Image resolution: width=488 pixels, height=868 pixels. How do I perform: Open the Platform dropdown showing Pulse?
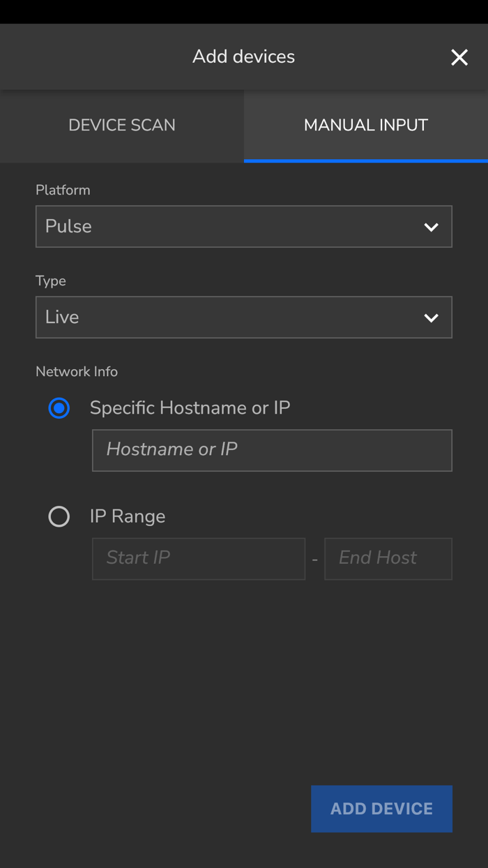tap(230, 227)
